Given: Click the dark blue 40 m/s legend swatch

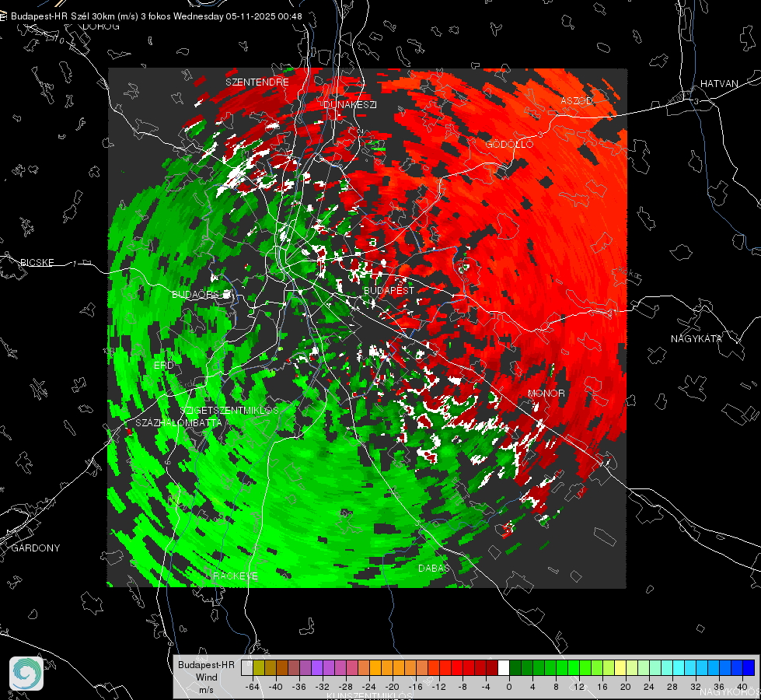Looking at the screenshot, I should (x=749, y=668).
